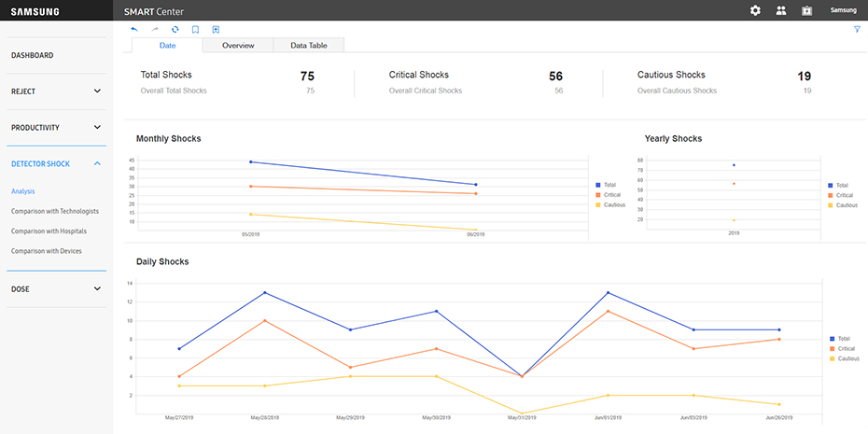
Task: Expand the PRODUCTIVITY sidebar section
Action: coord(97,128)
